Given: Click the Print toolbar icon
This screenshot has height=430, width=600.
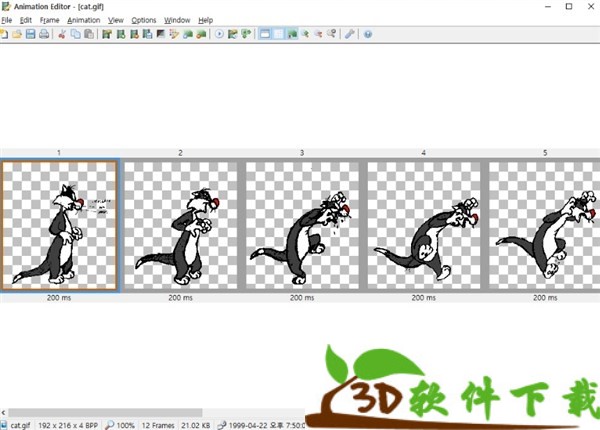Looking at the screenshot, I should pyautogui.click(x=44, y=34).
